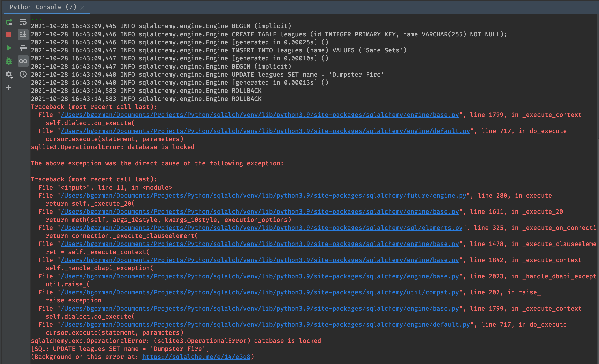599x364 pixels.
Task: Open first engine/base.py line 1799 link
Action: coord(259,115)
